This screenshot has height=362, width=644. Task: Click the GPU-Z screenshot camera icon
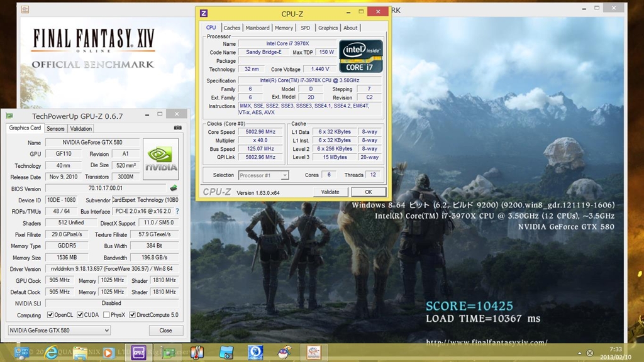click(x=177, y=128)
